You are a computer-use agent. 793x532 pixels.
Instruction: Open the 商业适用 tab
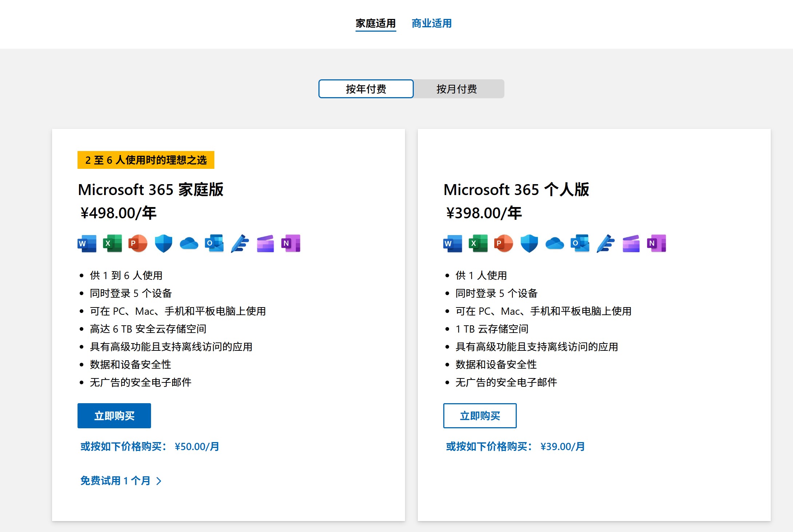[432, 23]
